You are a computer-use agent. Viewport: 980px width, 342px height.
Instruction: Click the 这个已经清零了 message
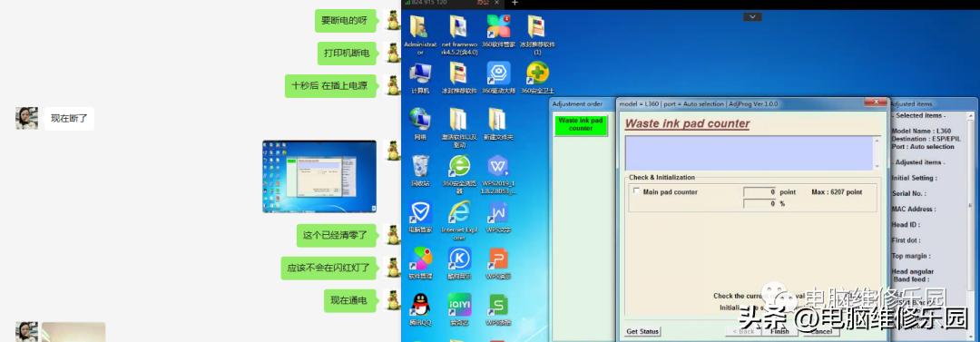pos(336,236)
